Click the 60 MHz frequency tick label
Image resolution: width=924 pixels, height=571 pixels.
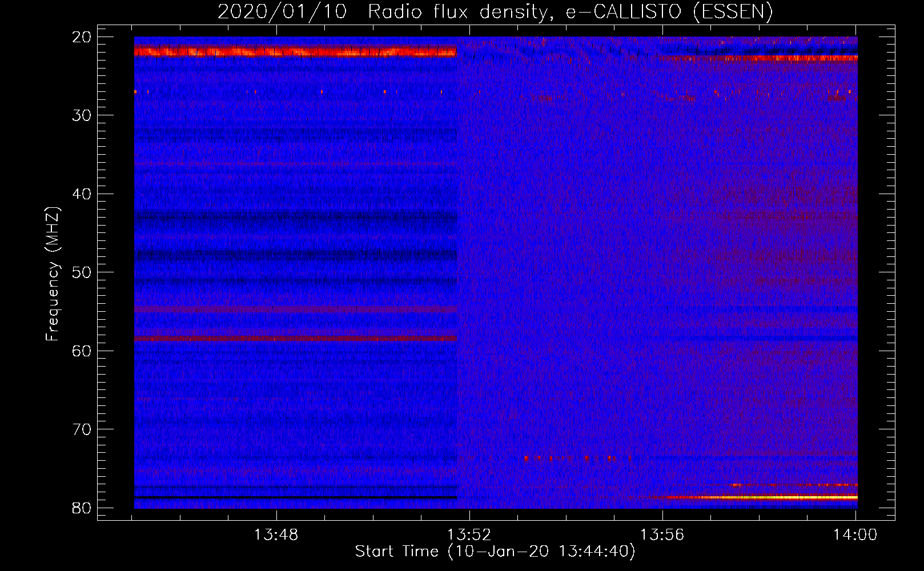coord(82,351)
